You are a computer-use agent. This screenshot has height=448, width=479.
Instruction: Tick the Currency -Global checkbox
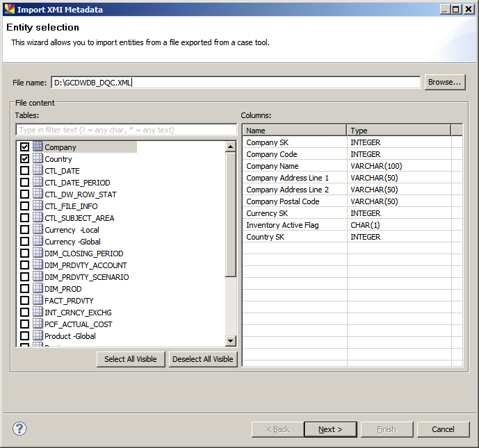coord(25,242)
